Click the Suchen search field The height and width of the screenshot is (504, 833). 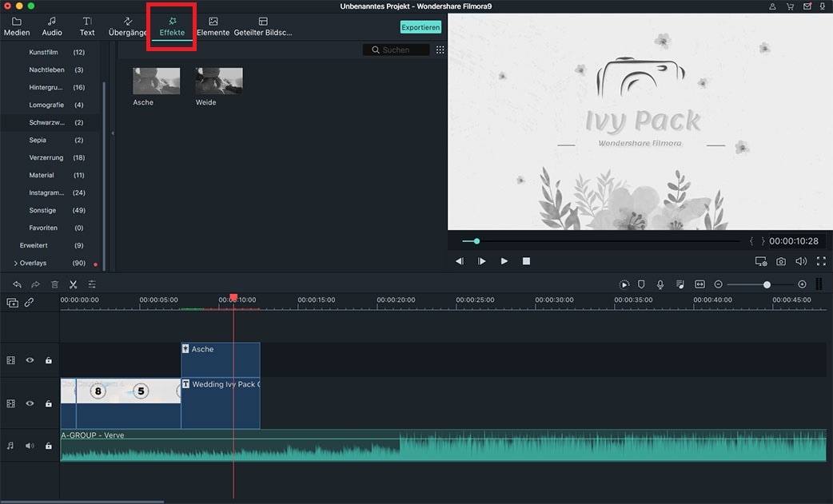[x=396, y=50]
